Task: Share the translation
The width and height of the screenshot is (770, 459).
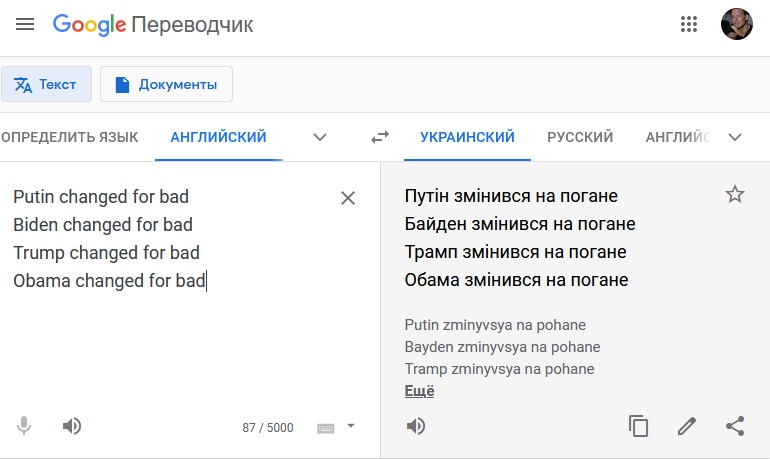Action: [735, 426]
